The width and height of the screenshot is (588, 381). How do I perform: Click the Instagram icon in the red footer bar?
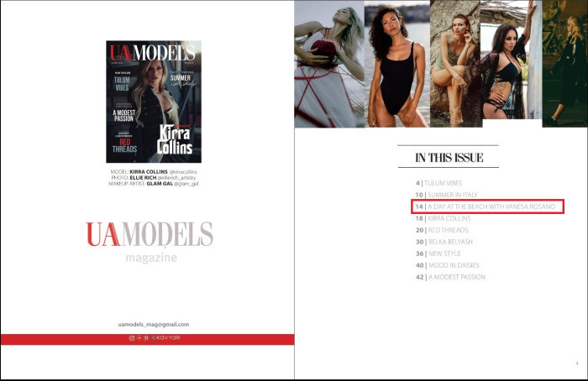(132, 338)
